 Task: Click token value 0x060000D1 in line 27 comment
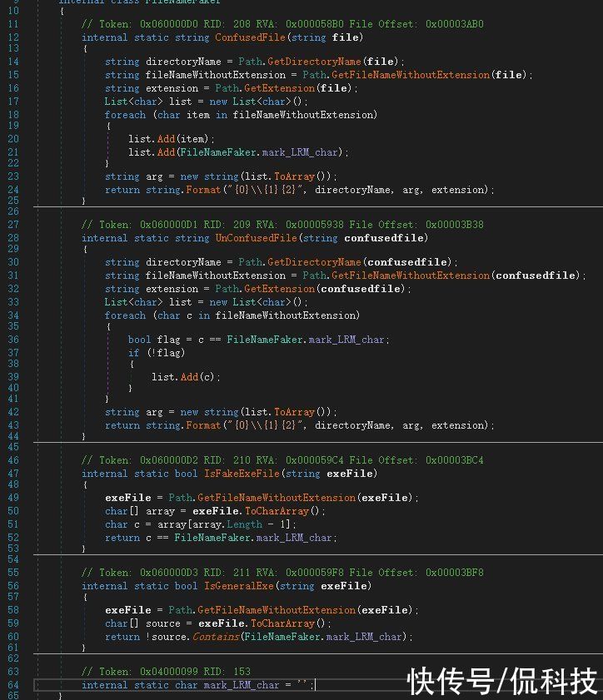pyautogui.click(x=169, y=225)
